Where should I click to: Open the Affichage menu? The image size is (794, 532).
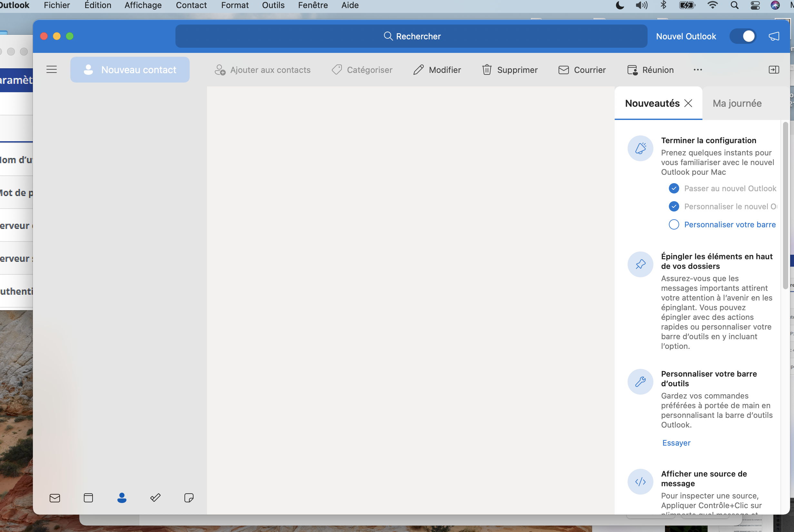(143, 5)
